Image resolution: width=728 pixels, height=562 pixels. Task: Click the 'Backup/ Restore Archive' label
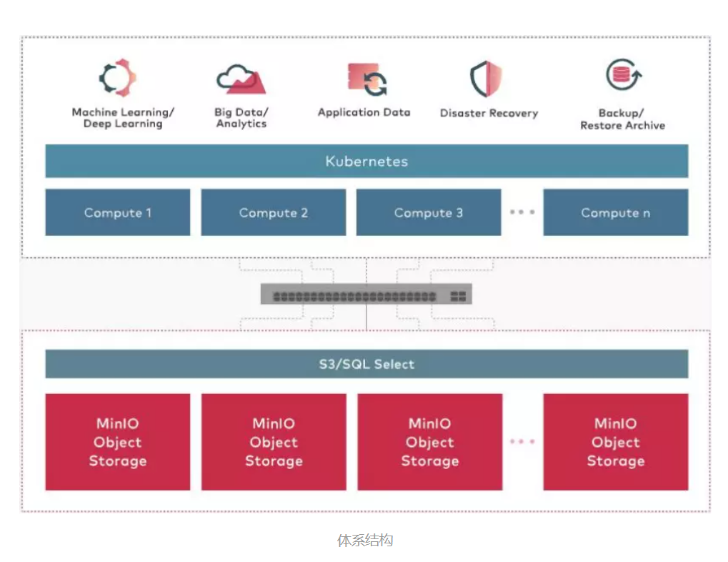[x=622, y=119]
